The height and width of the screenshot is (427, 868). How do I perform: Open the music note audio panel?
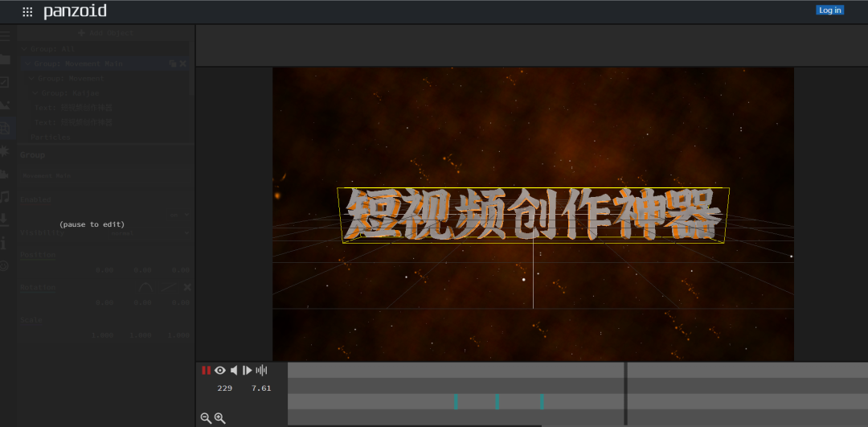click(x=5, y=196)
